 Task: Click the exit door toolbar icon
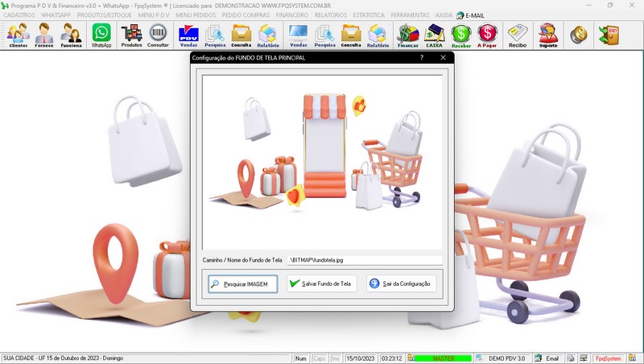coord(609,35)
